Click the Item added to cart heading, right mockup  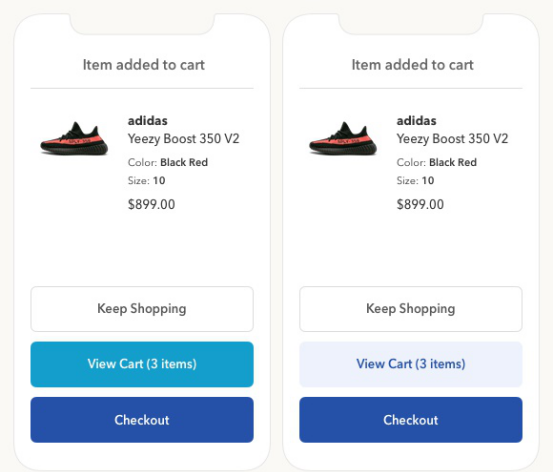412,65
